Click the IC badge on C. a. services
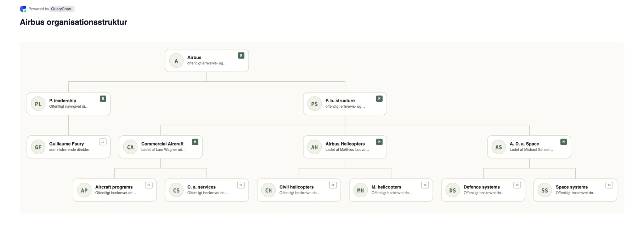The width and height of the screenshot is (644, 233). pos(241,185)
